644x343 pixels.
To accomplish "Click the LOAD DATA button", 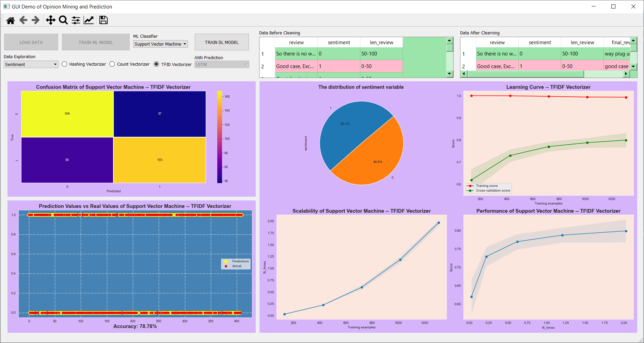I will point(31,42).
